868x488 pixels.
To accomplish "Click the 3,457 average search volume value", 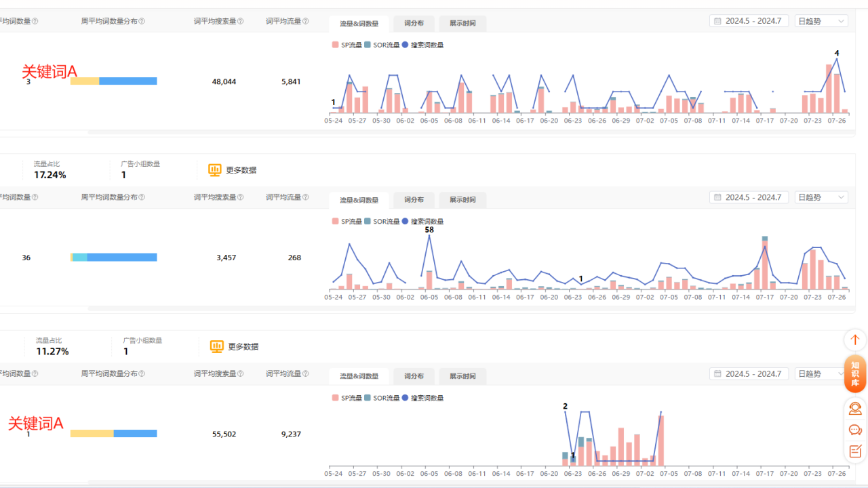I will (x=226, y=258).
